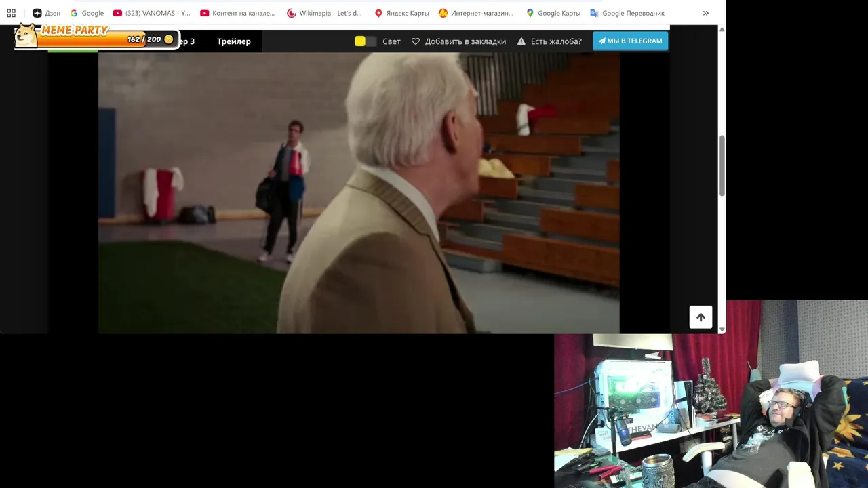Click the page vertical scrollbar thumb
The image size is (868, 488).
(722, 166)
